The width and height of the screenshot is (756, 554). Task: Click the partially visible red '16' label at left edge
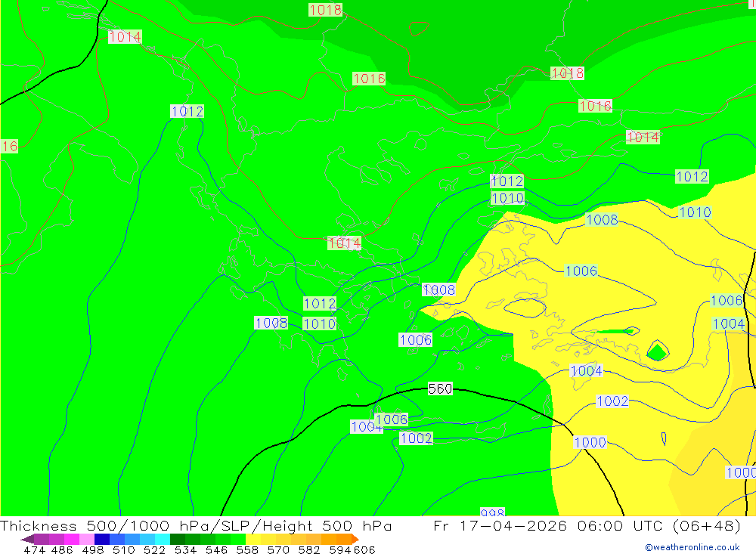click(x=9, y=146)
